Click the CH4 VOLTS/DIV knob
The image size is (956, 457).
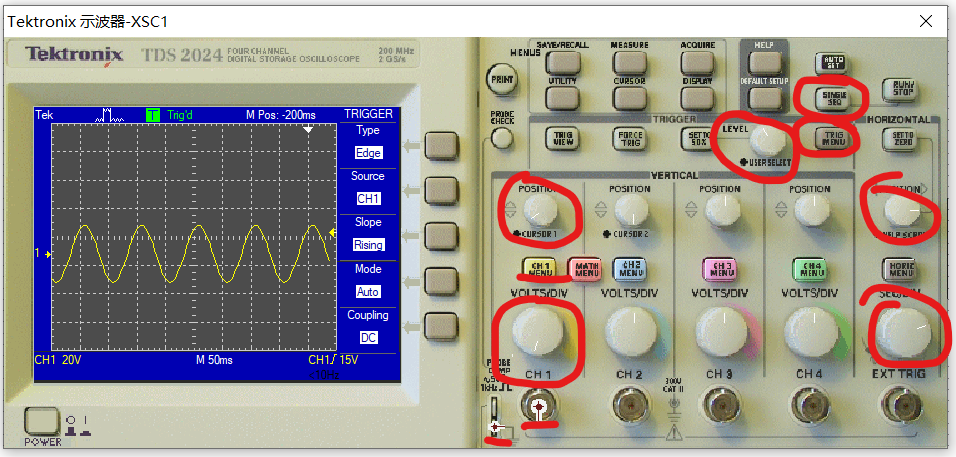(811, 333)
